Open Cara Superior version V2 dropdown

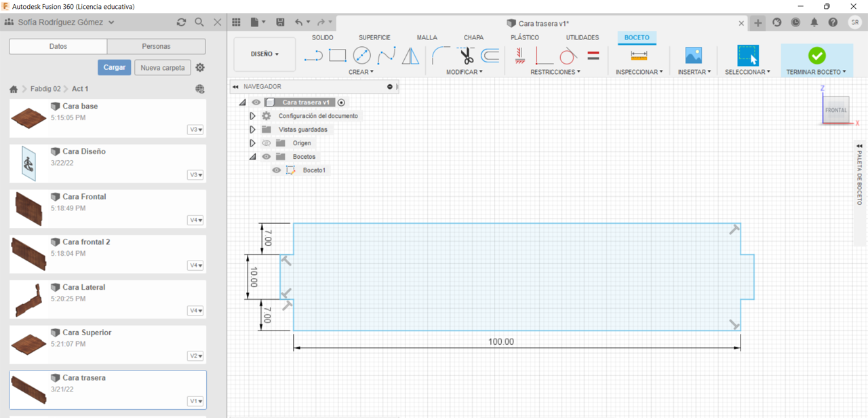[196, 356]
